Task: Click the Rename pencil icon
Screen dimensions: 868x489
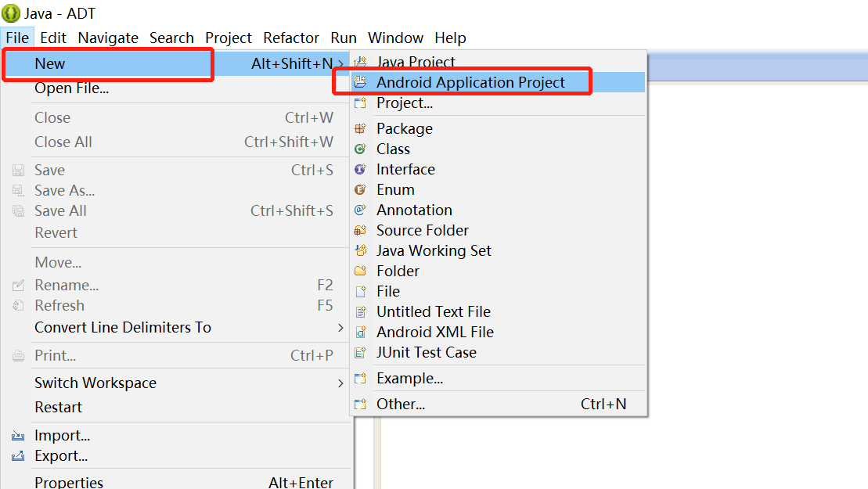Action: coord(18,285)
